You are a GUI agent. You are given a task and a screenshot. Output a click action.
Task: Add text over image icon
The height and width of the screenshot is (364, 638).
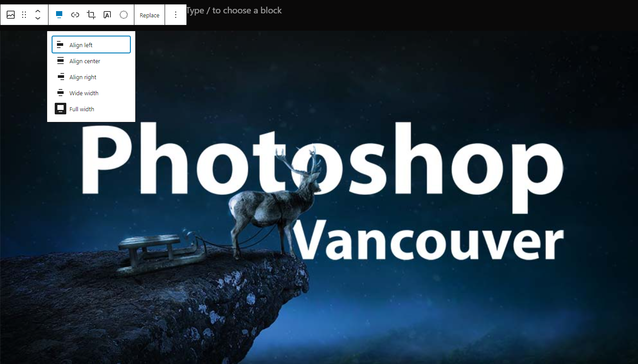point(107,15)
